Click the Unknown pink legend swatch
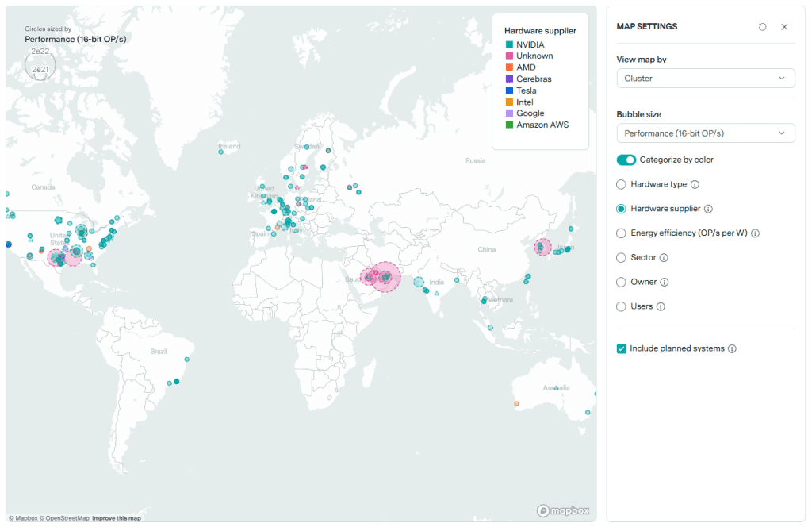 (509, 56)
